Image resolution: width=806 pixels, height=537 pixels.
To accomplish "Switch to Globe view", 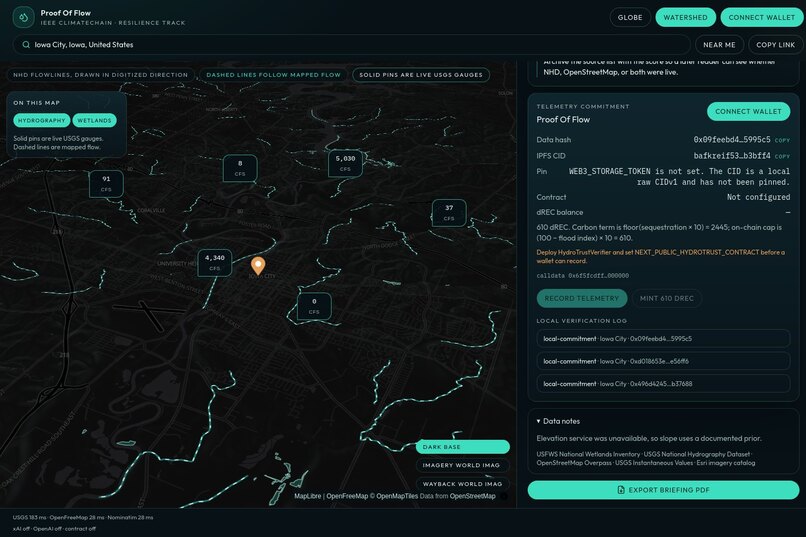I will click(x=630, y=17).
